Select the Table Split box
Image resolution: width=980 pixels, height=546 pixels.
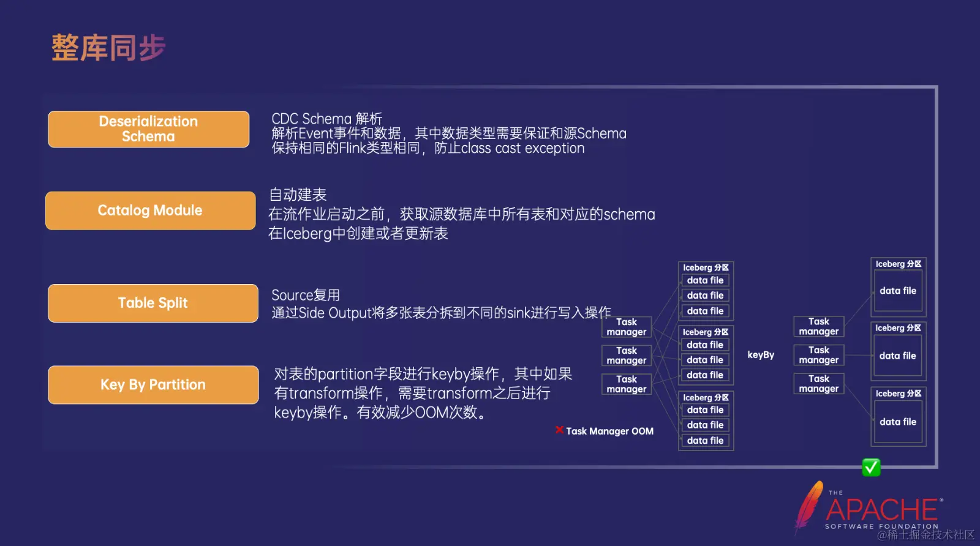(x=153, y=303)
